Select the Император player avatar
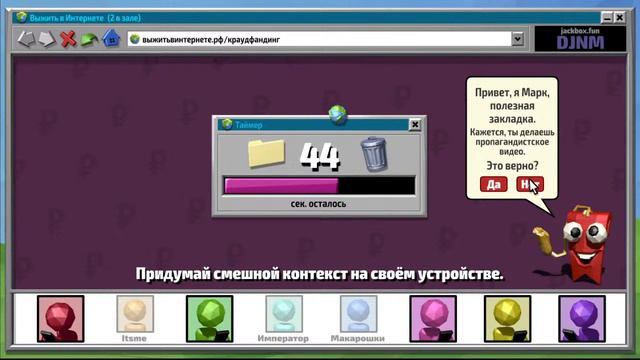This screenshot has height=360, width=640. click(284, 314)
